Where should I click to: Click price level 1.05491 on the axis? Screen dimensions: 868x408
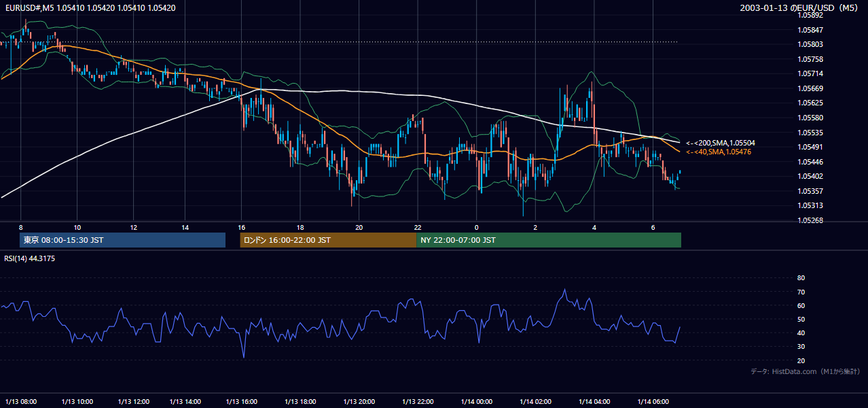pyautogui.click(x=810, y=147)
